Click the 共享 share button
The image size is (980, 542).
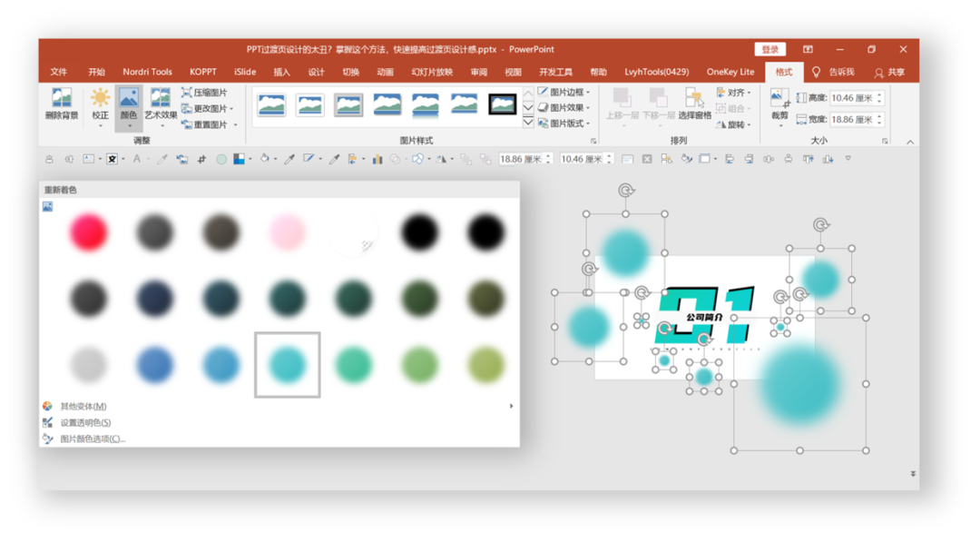(889, 73)
